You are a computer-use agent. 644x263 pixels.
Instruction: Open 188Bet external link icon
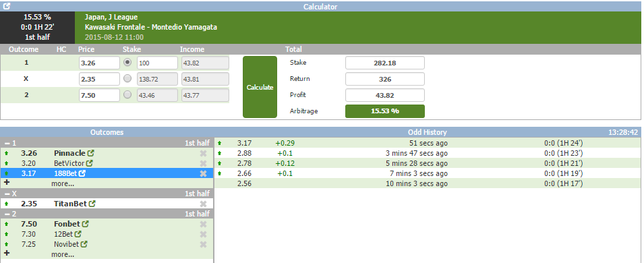(x=82, y=173)
